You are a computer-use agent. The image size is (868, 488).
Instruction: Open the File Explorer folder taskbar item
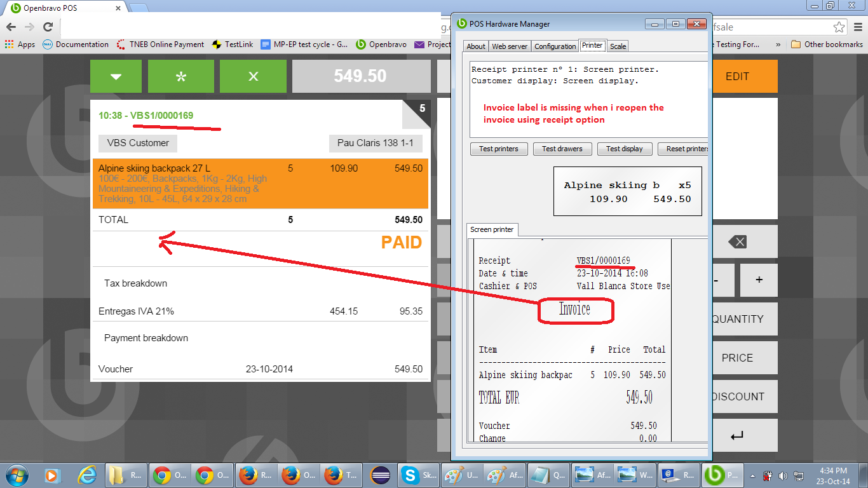[125, 475]
